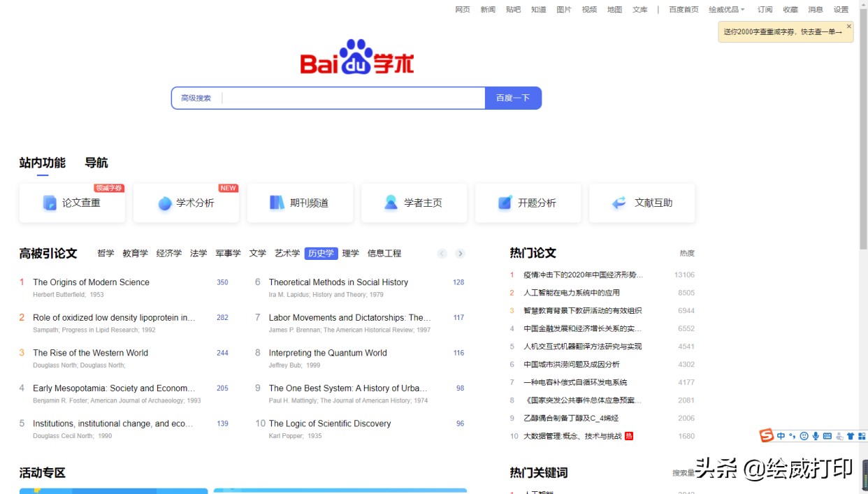Go to the Baidu 学术 logo
The image size is (868, 494).
pyautogui.click(x=357, y=57)
